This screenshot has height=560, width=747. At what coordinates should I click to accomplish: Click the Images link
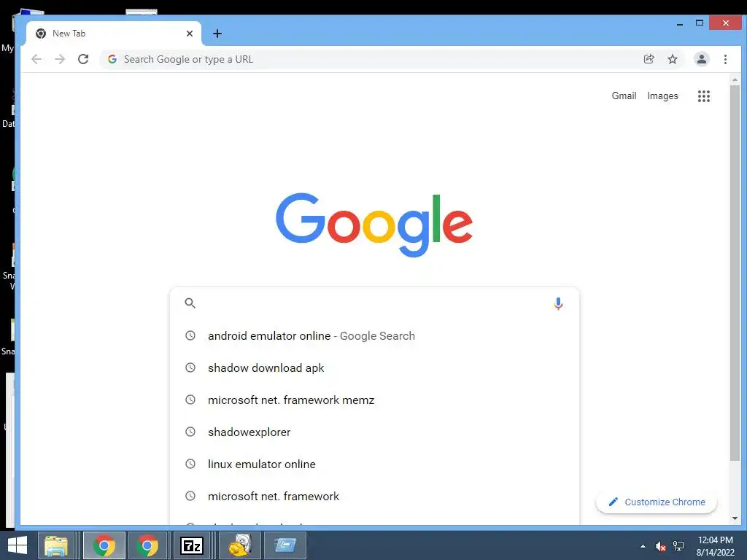click(662, 96)
